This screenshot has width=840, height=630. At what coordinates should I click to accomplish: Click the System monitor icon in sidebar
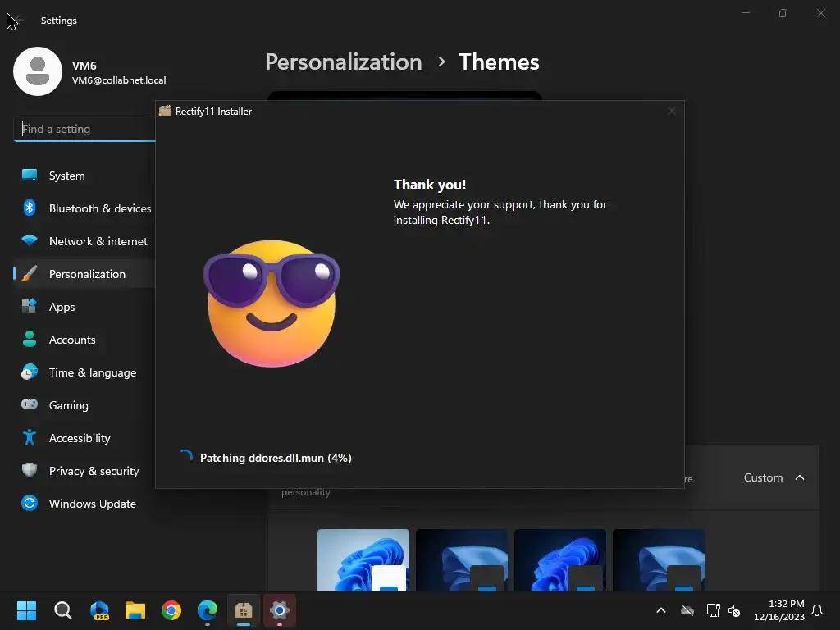pyautogui.click(x=30, y=175)
